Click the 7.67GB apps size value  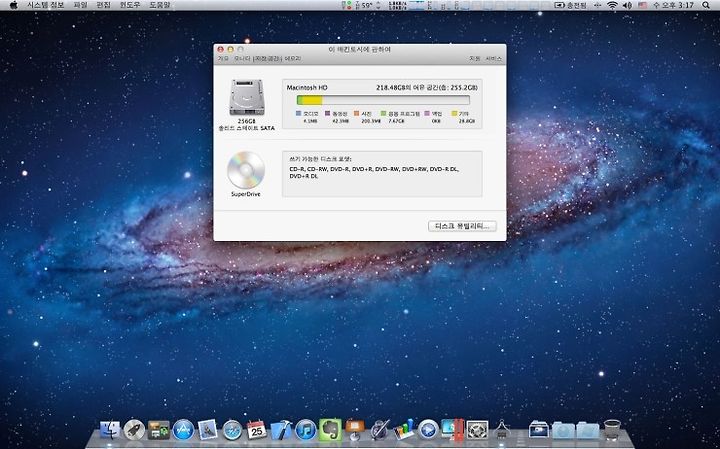396,121
